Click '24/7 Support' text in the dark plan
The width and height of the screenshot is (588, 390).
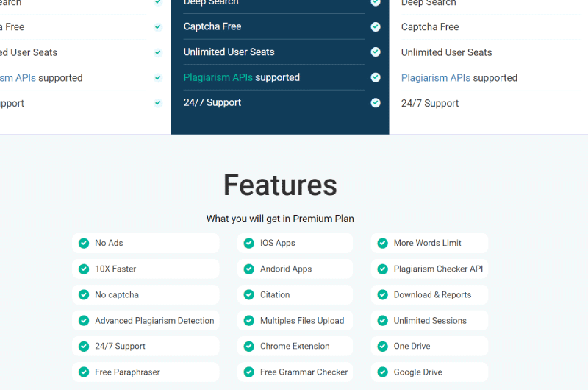(212, 102)
